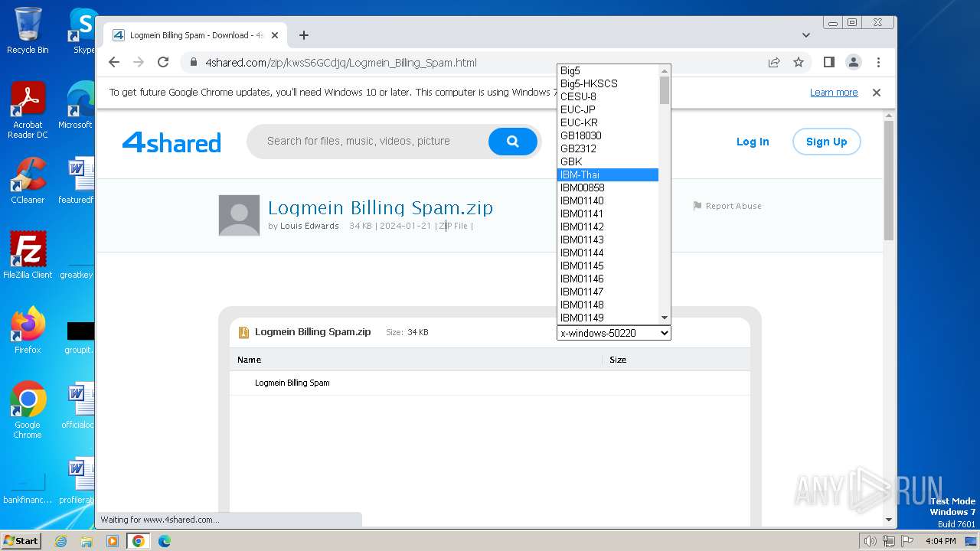
Task: Open the Chrome three-dot menu
Action: 878,63
